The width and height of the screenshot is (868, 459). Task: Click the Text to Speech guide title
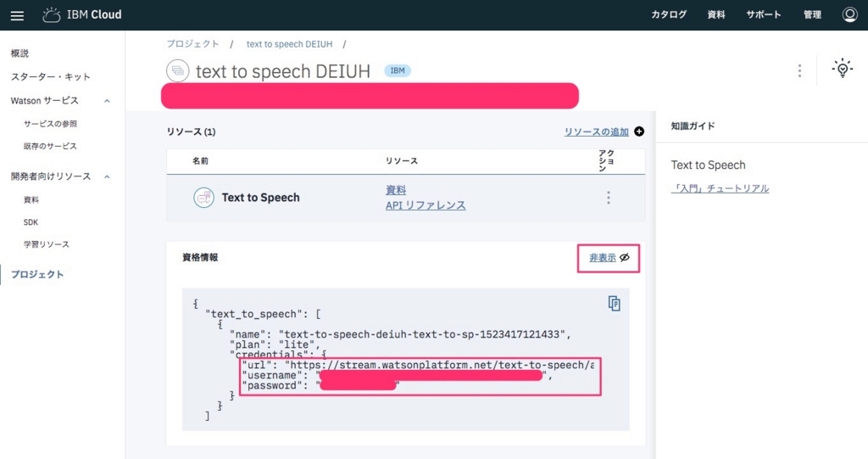[708, 165]
